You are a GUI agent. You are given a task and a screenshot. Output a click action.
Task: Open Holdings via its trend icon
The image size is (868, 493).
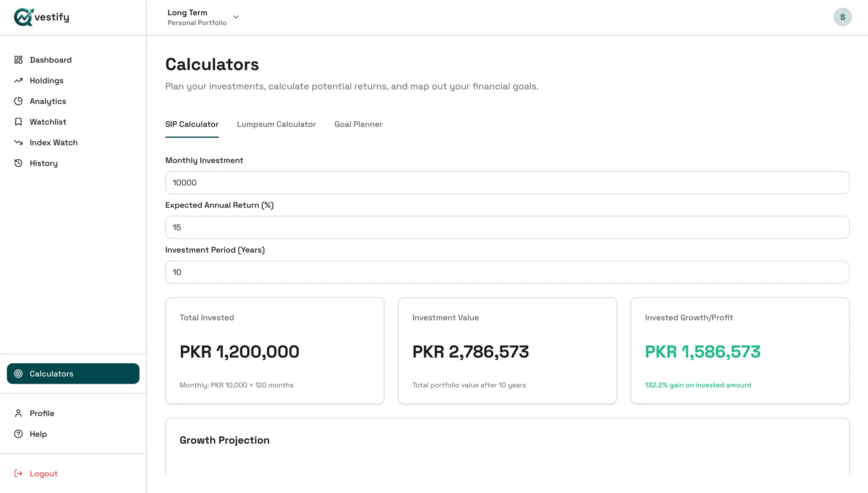tap(18, 80)
